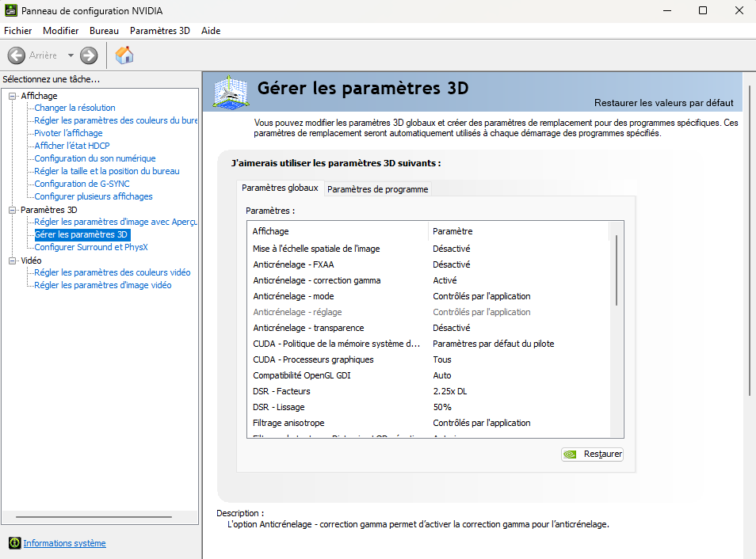Select Gérer les paramètres 3D tree item

point(81,234)
